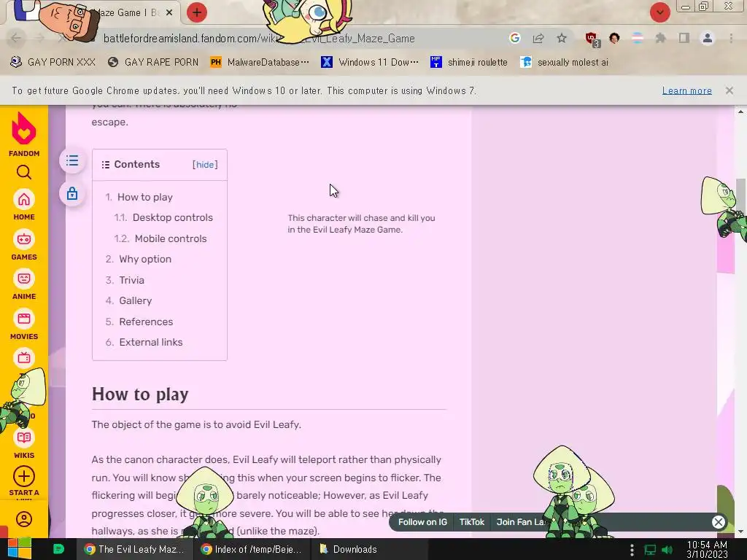Screen dimensions: 747x560
Task: Open the Chrome profile avatar
Action: point(708,38)
